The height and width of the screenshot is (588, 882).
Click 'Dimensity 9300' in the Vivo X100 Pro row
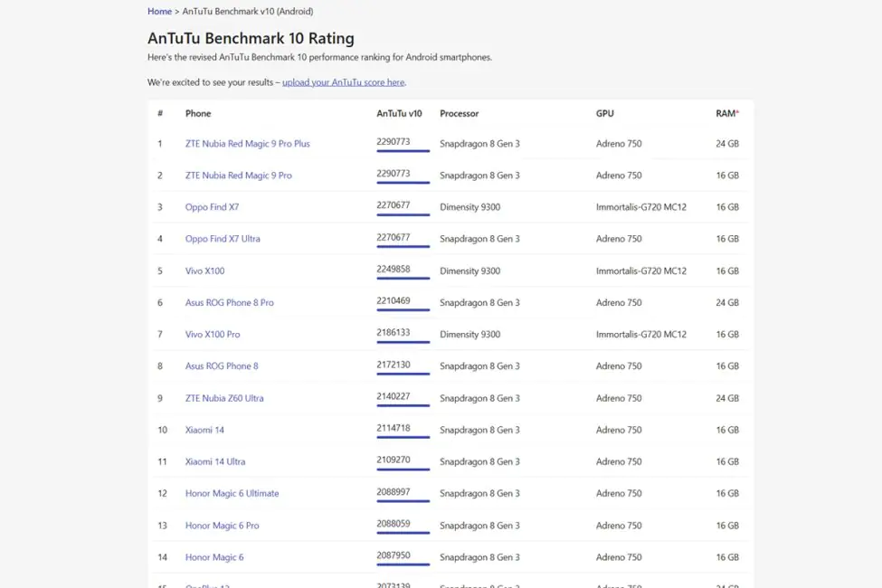pos(469,334)
